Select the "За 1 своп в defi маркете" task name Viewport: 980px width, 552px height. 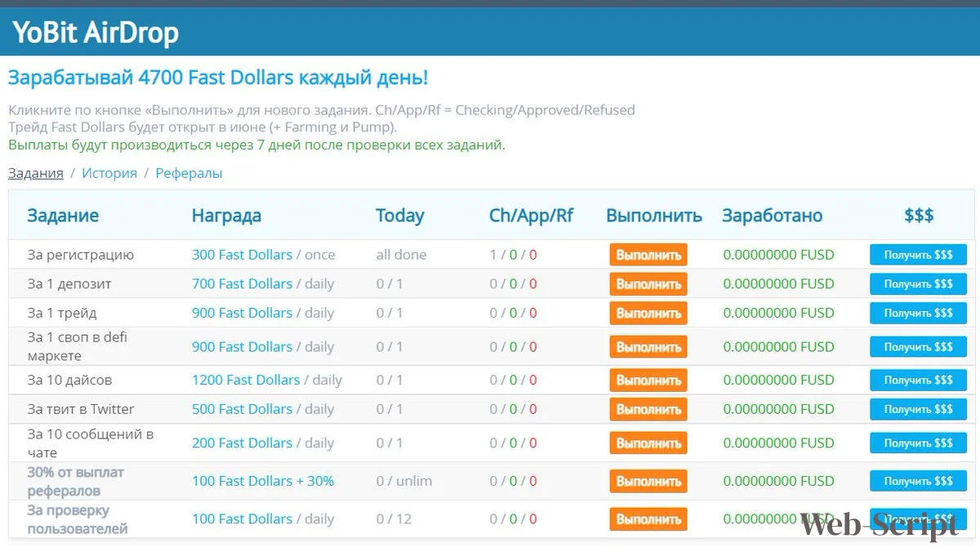[x=78, y=347]
